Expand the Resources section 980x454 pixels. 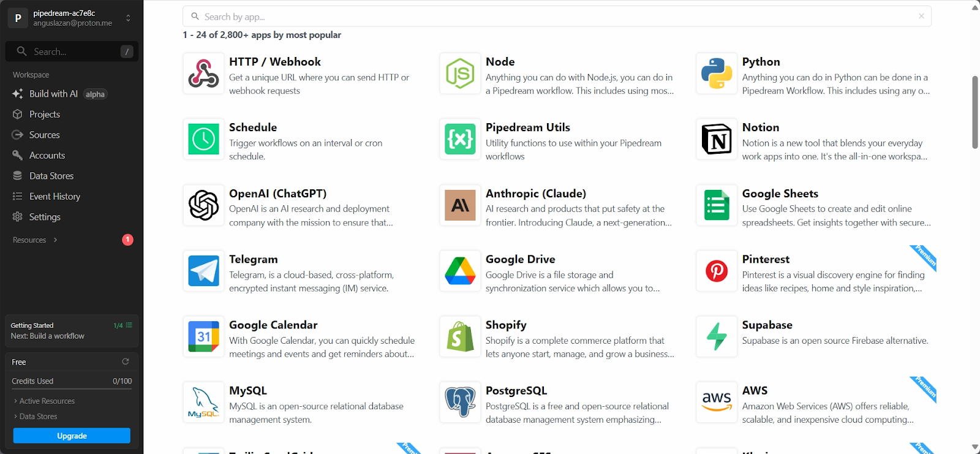36,240
